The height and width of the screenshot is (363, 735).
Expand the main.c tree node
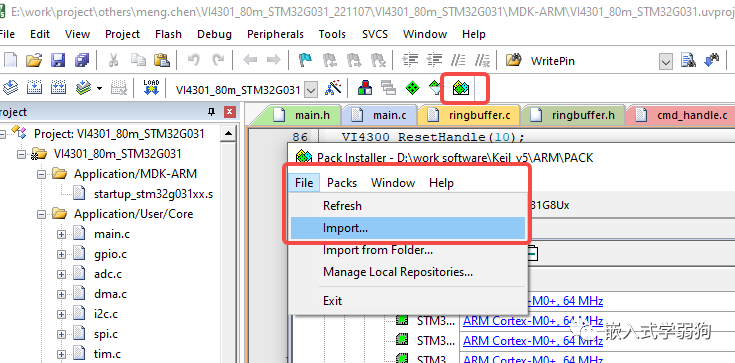pyautogui.click(x=61, y=234)
